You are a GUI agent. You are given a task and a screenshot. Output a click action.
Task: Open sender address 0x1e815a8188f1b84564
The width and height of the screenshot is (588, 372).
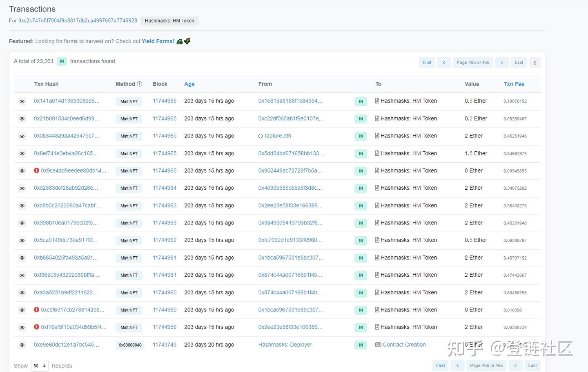pyautogui.click(x=290, y=101)
